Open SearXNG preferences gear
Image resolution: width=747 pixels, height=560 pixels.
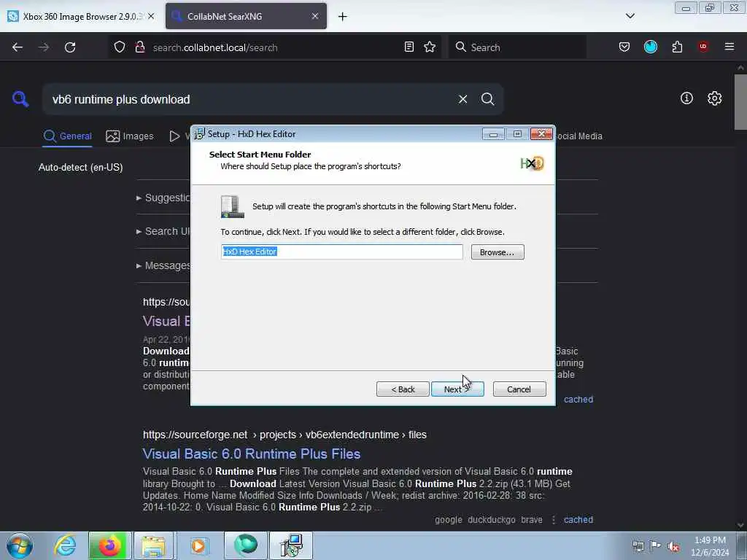pos(714,98)
